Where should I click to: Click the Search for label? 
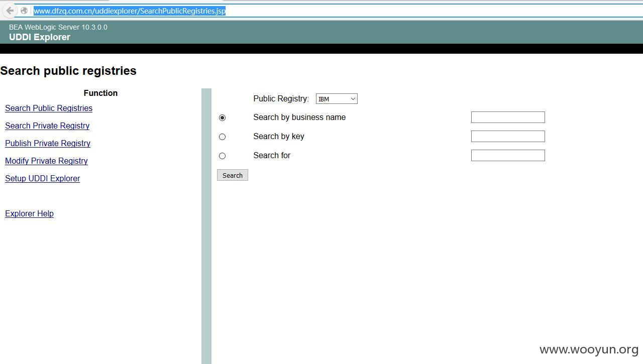(x=272, y=155)
